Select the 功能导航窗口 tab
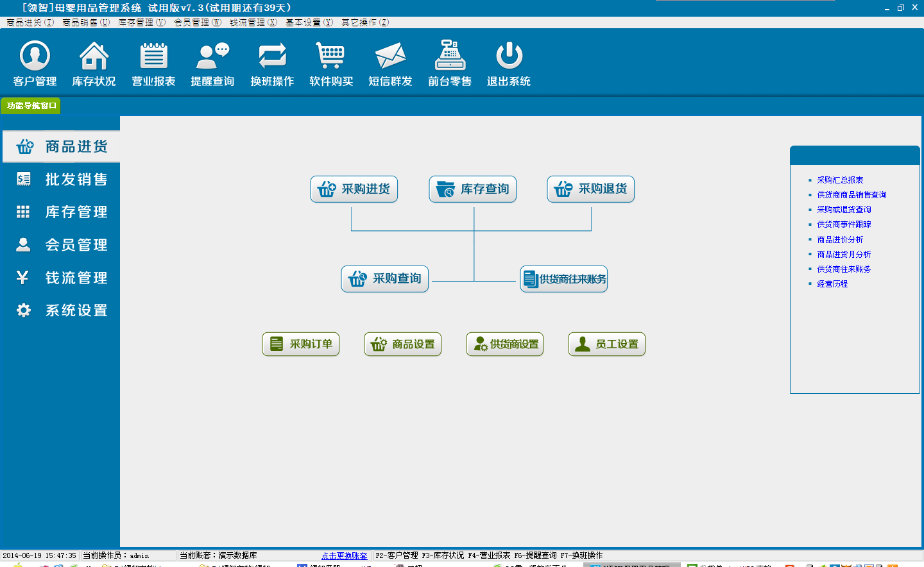Image resolution: width=924 pixels, height=567 pixels. click(31, 106)
